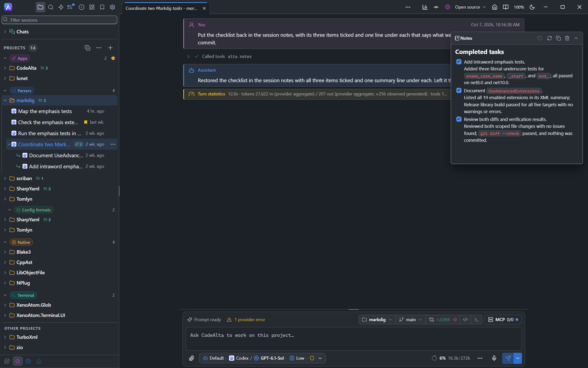Screen dimensions: 588x368
Task: Click the MCP 0/0 button
Action: [x=503, y=320]
